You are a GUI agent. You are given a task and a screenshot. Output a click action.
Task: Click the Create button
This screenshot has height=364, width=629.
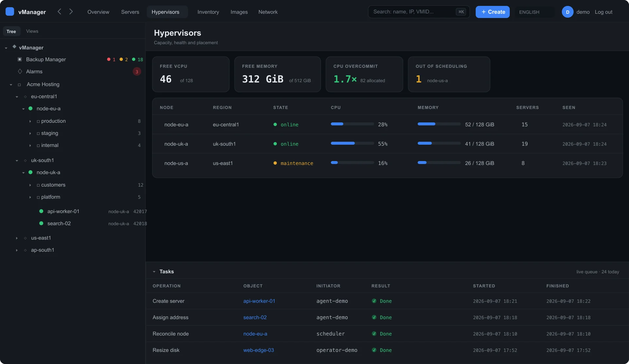[x=493, y=12]
